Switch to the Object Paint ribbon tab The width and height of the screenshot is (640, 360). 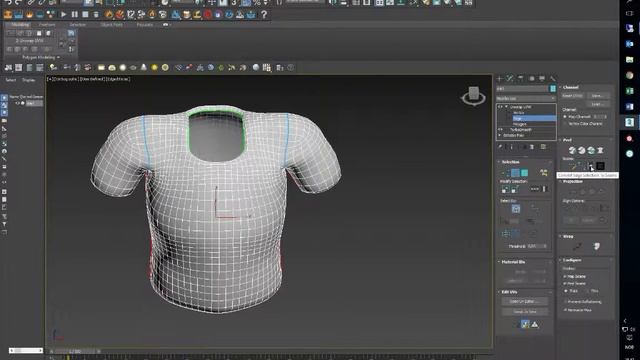click(x=112, y=24)
